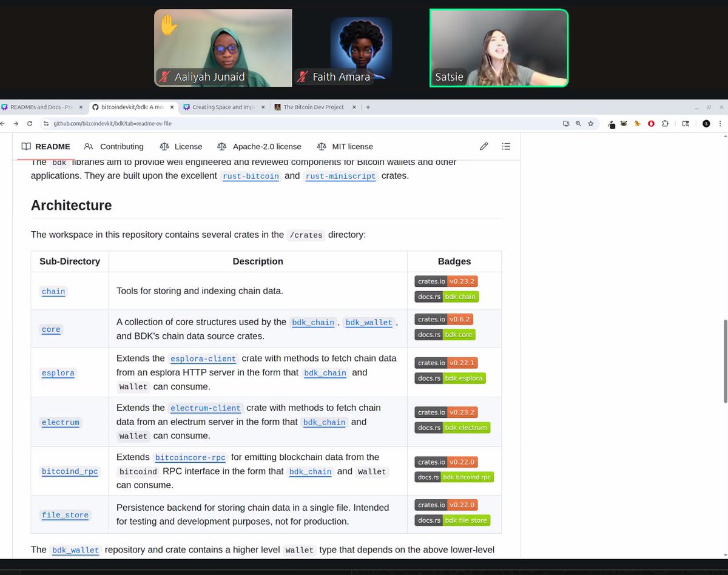Open the Chrome profile avatar

706,123
